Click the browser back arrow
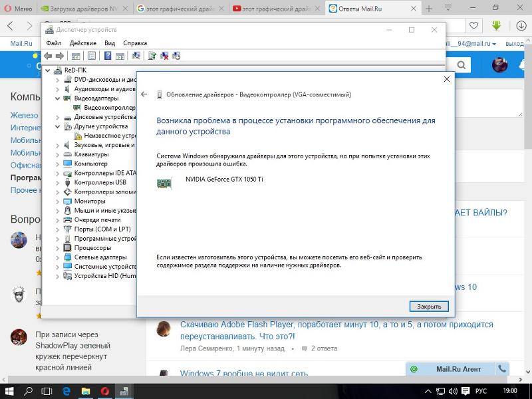532x399 pixels. pyautogui.click(x=11, y=26)
